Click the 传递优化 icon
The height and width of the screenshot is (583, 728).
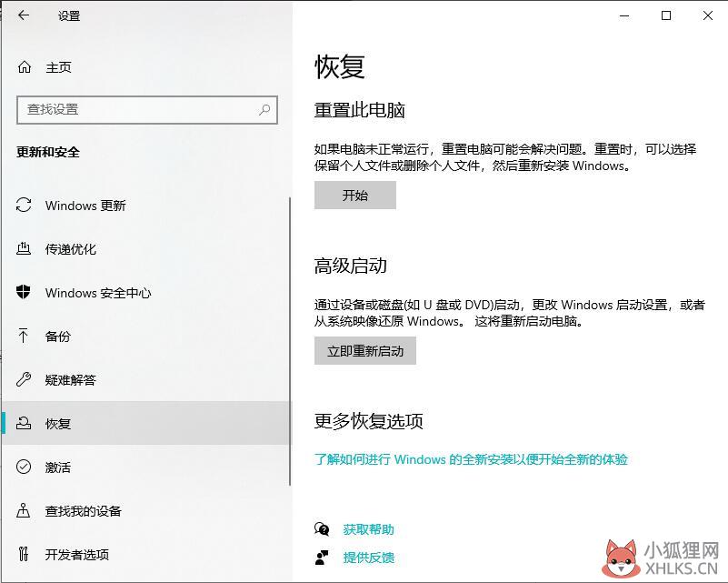24,248
